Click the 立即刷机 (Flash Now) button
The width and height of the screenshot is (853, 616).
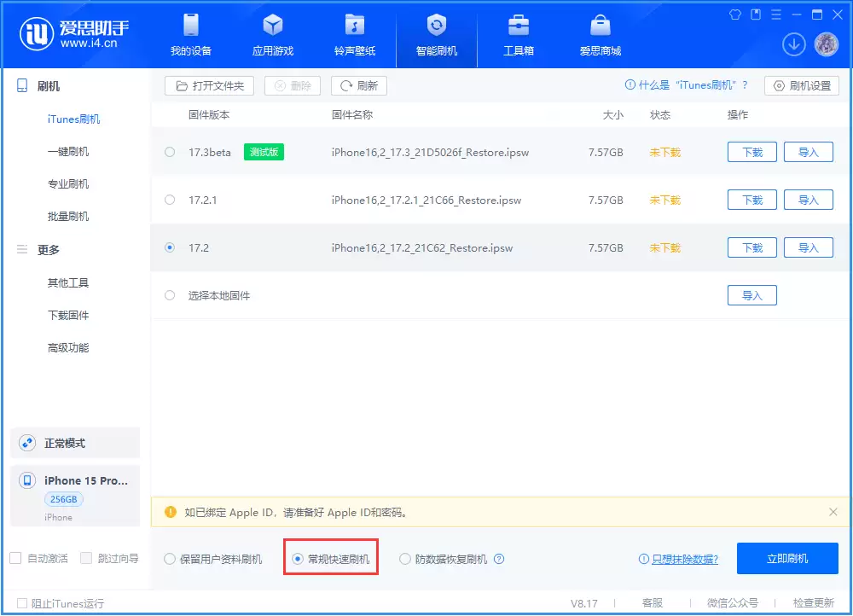(787, 558)
